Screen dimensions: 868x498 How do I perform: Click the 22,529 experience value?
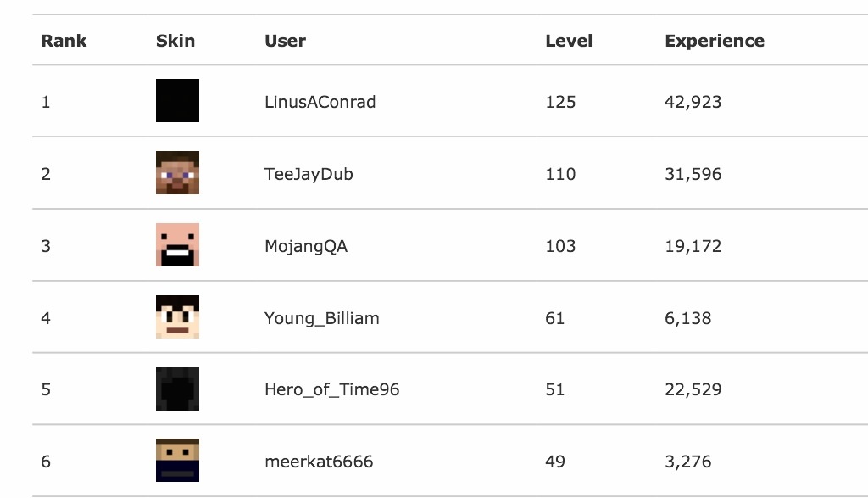point(693,390)
